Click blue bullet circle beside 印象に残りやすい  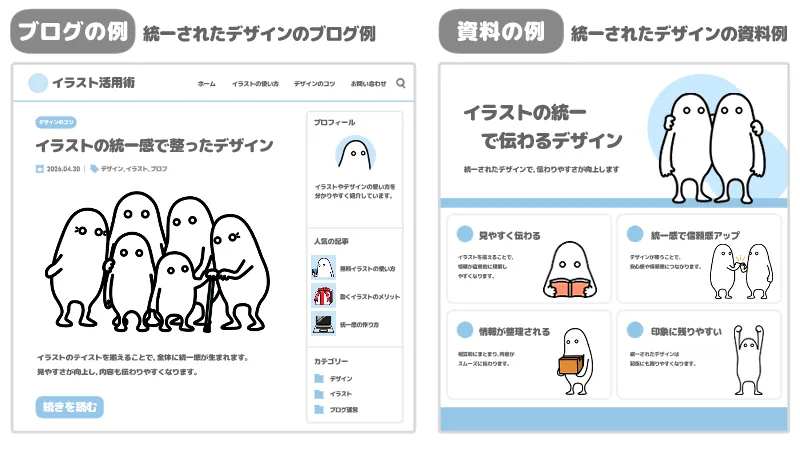pyautogui.click(x=635, y=330)
